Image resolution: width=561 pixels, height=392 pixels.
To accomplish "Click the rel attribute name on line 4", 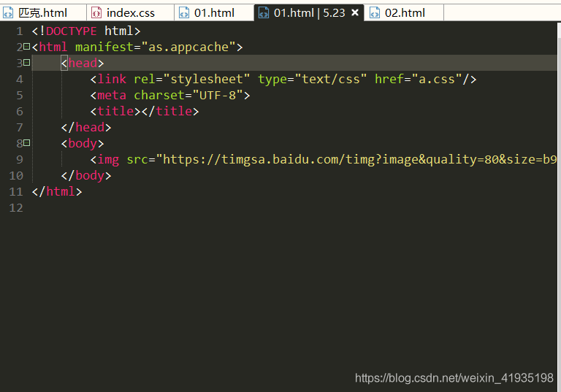I will 145,79.
